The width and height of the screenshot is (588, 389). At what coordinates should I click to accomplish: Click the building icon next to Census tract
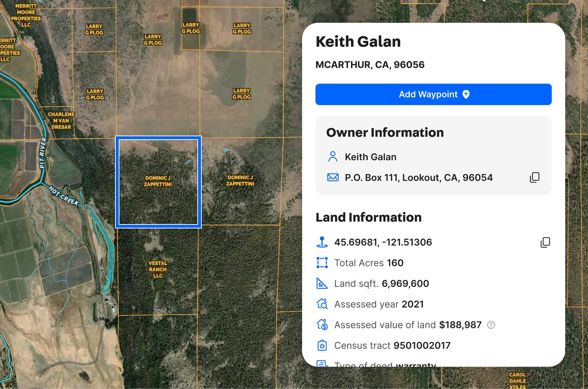pyautogui.click(x=322, y=345)
